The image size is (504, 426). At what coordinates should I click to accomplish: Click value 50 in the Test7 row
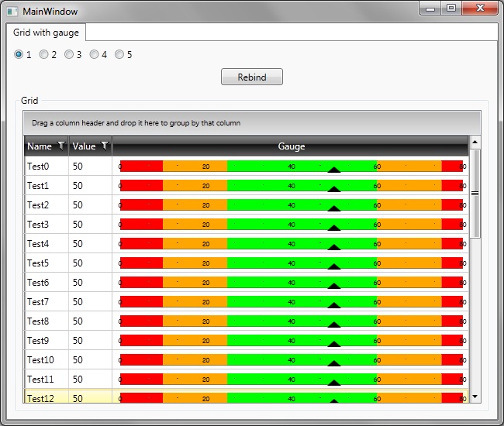click(x=78, y=302)
